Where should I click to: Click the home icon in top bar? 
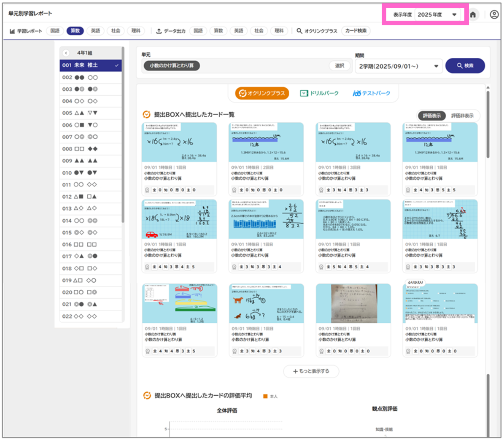473,15
